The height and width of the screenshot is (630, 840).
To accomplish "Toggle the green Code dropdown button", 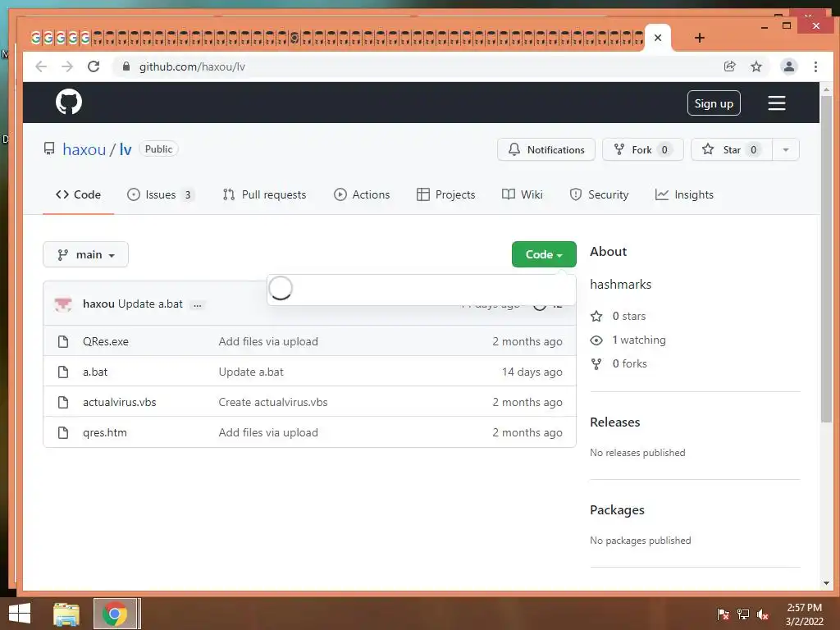I will click(544, 254).
